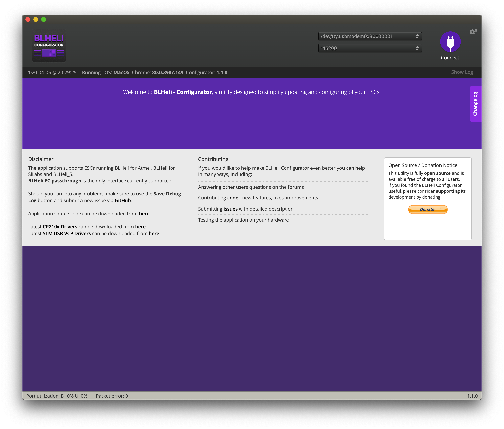504x429 pixels.
Task: Click the 'issues' link under Contributing
Action: (230, 209)
